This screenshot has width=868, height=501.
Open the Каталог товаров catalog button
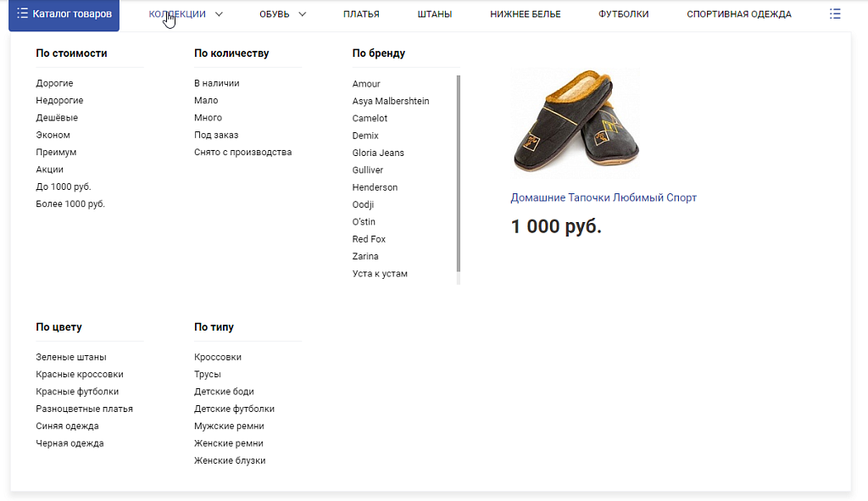point(64,14)
